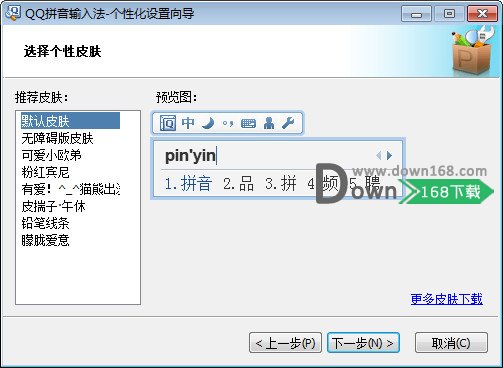Screen dimensions: 503x368
Task: Click the wrench settings icon in preview
Action: [x=288, y=123]
